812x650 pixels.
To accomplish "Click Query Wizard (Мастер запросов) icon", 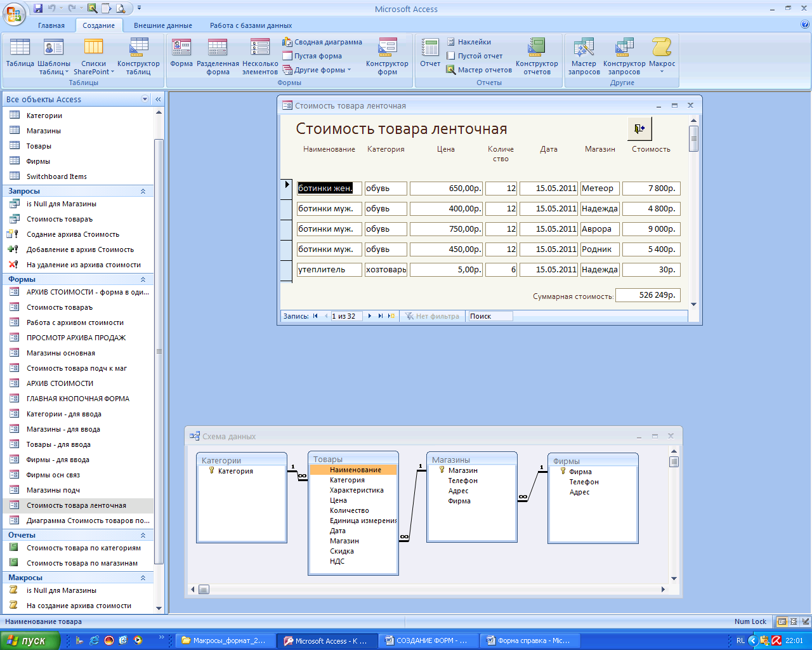I will 584,56.
